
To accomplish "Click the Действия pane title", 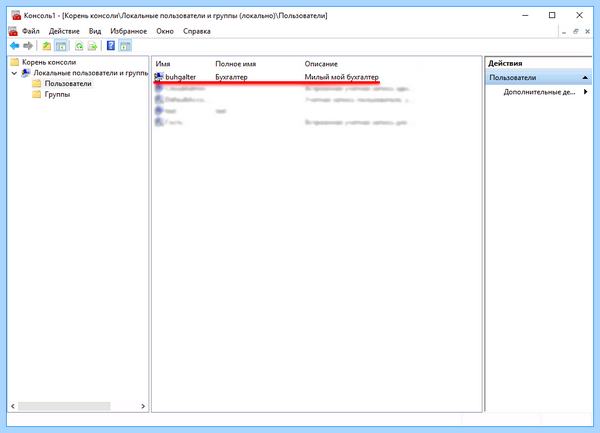I will tap(505, 63).
